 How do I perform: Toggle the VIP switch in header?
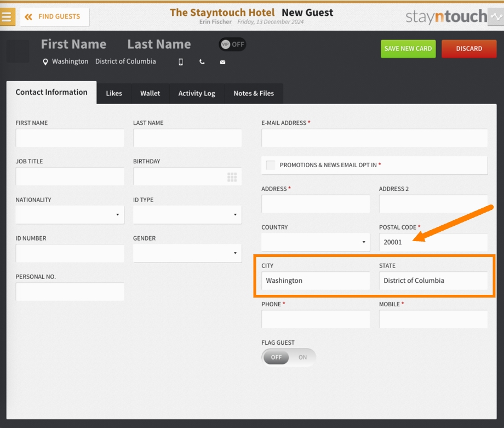233,44
